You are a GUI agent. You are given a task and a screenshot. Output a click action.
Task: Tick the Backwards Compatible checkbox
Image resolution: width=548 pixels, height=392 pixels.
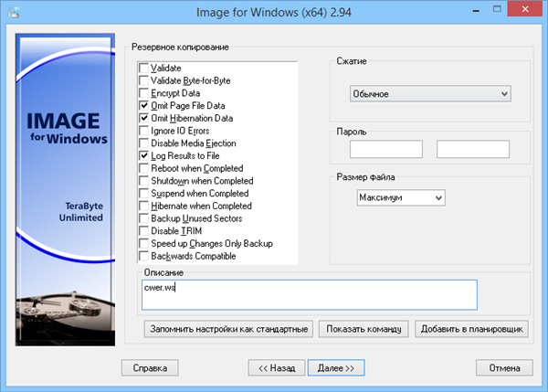(143, 257)
